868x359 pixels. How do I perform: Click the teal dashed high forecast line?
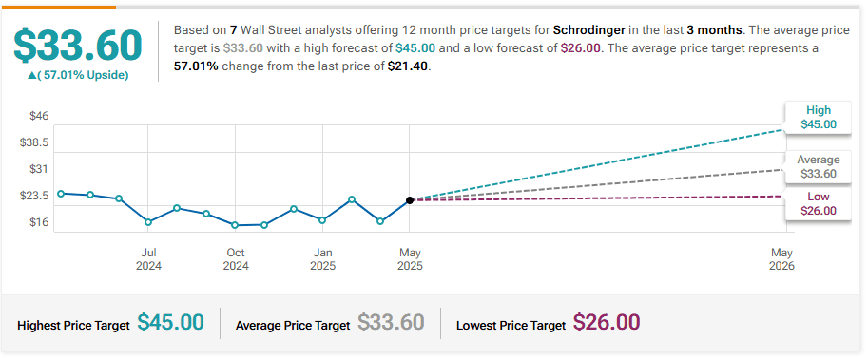(x=597, y=165)
